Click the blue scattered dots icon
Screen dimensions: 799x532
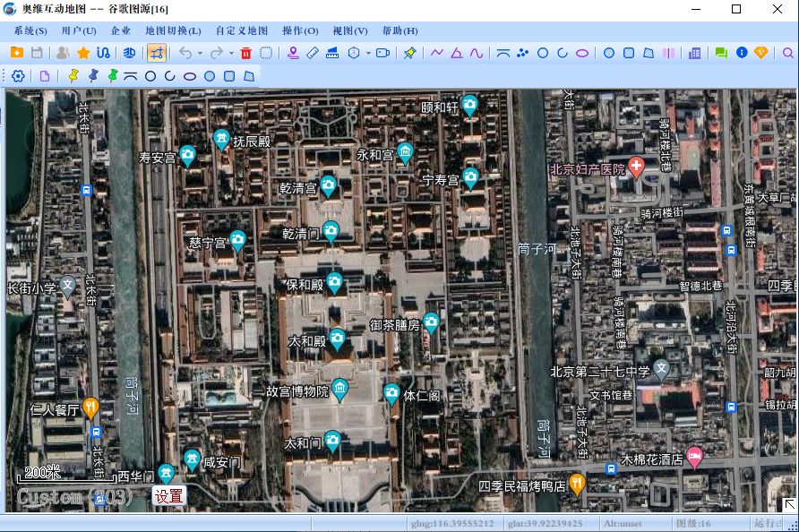pyautogui.click(x=523, y=53)
